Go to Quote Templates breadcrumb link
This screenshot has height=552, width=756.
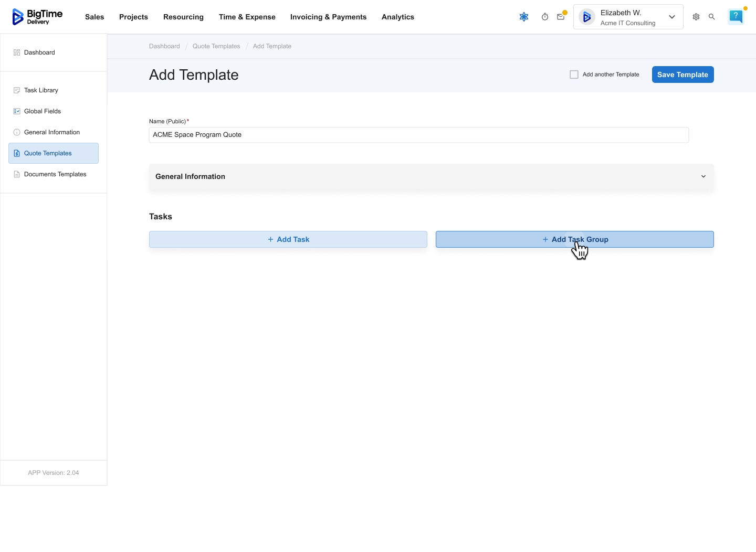[x=216, y=46]
